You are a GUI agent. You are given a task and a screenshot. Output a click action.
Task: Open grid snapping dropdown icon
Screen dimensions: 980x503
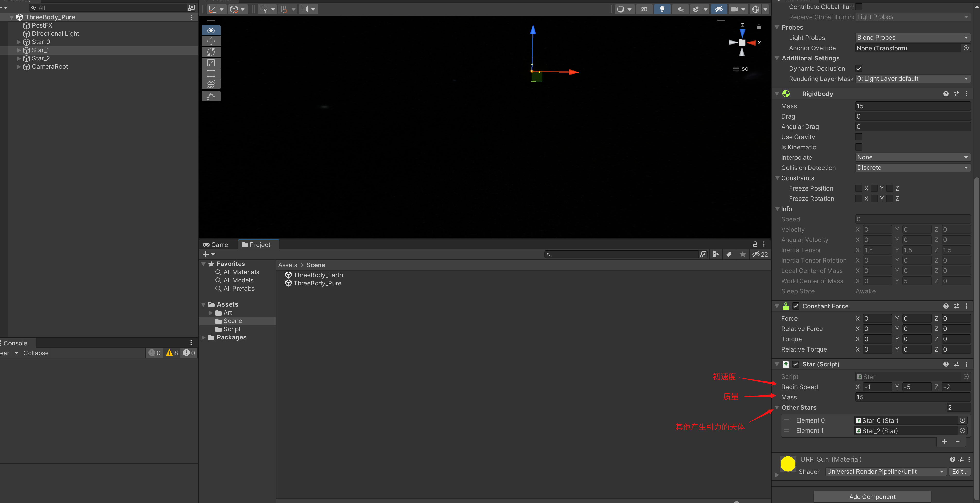tap(263, 9)
